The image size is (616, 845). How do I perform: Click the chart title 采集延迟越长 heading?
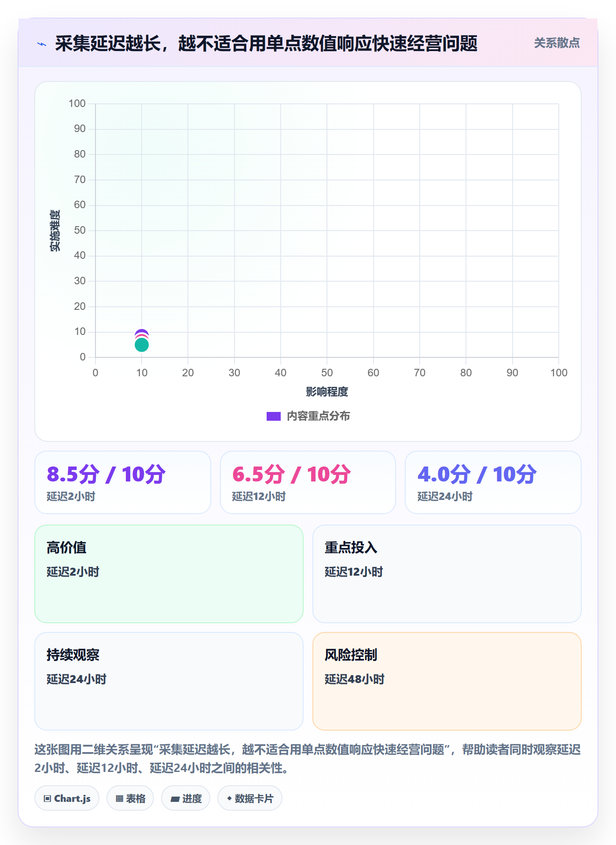click(x=266, y=44)
